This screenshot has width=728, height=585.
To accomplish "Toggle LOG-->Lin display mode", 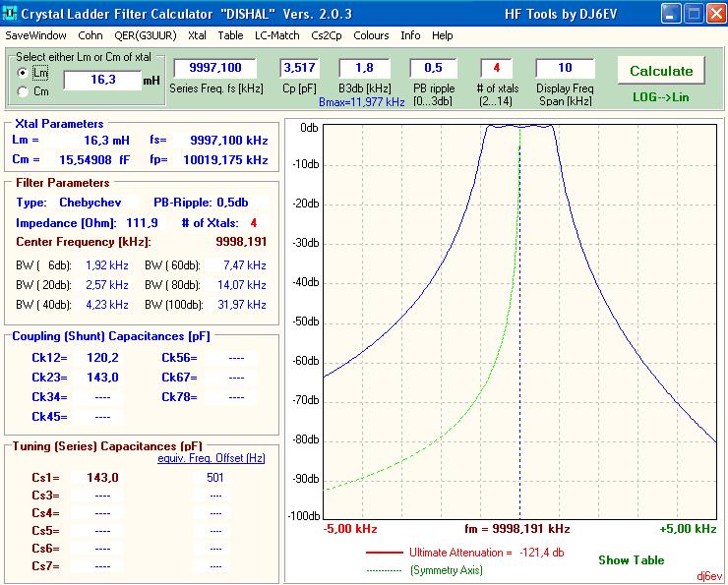I will click(x=661, y=97).
